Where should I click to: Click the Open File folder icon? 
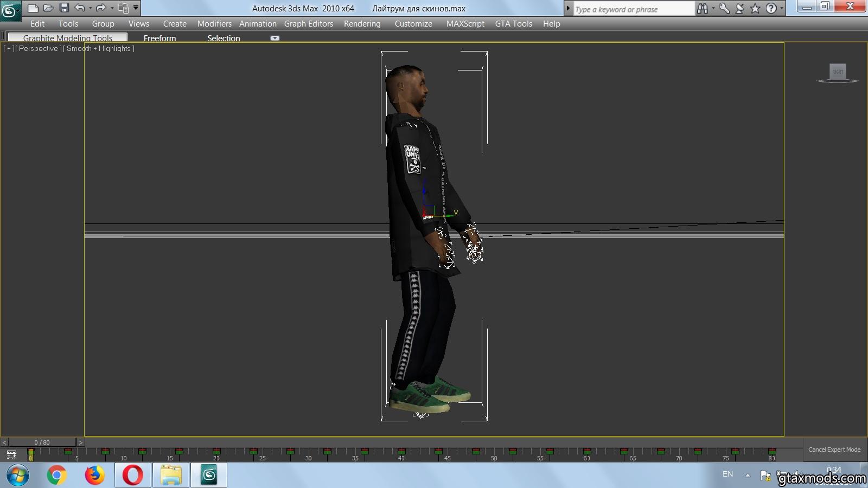click(x=48, y=8)
